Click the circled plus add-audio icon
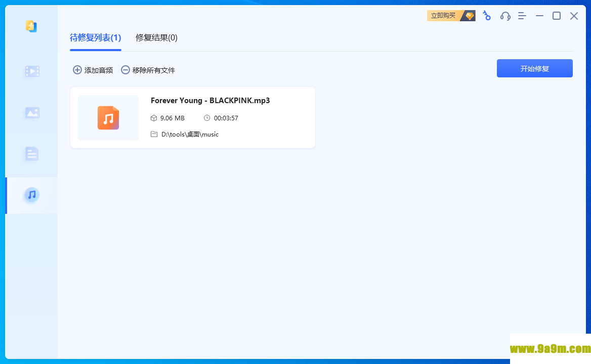 (77, 70)
